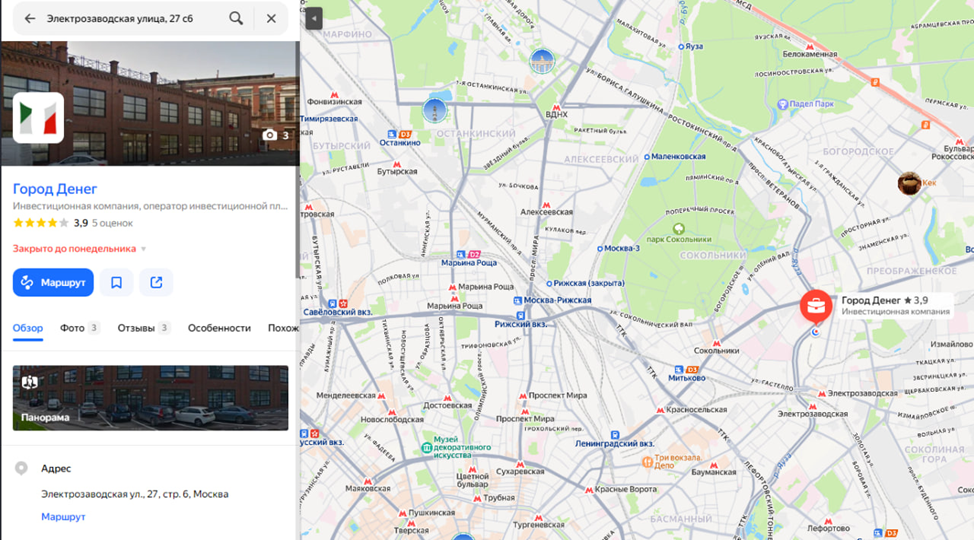
Task: Click the Рижская (закрыта) station label
Action: (585, 283)
